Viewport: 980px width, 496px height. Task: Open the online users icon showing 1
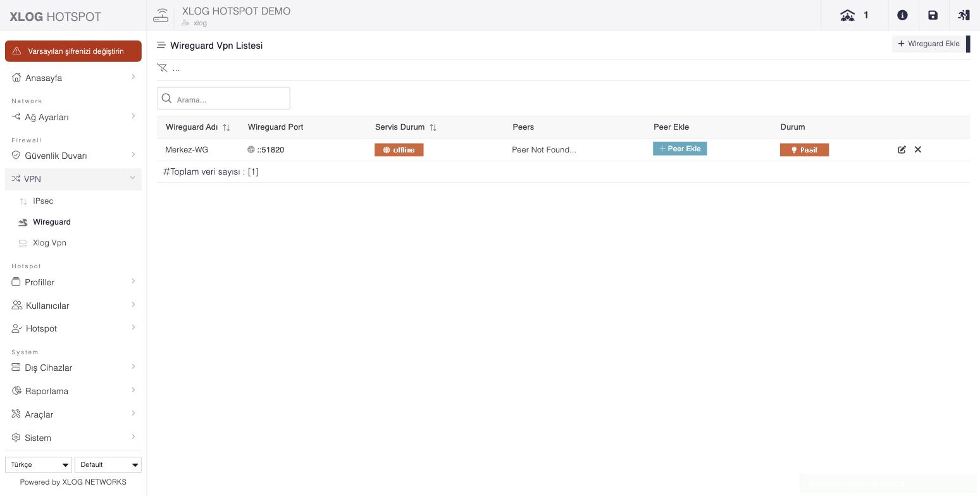[854, 15]
